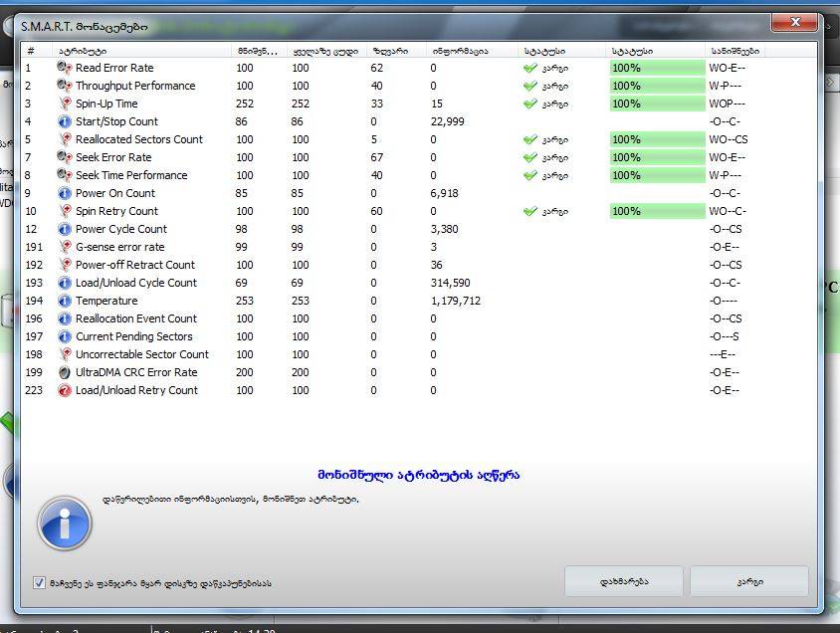Click the -O---S flags for Current Pending Sectors
This screenshot has width=840, height=633.
(725, 336)
